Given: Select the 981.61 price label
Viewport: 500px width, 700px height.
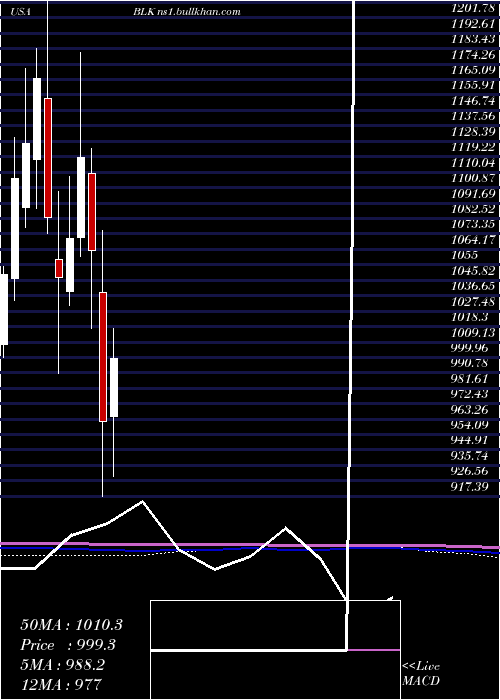Looking at the screenshot, I should click(470, 379).
